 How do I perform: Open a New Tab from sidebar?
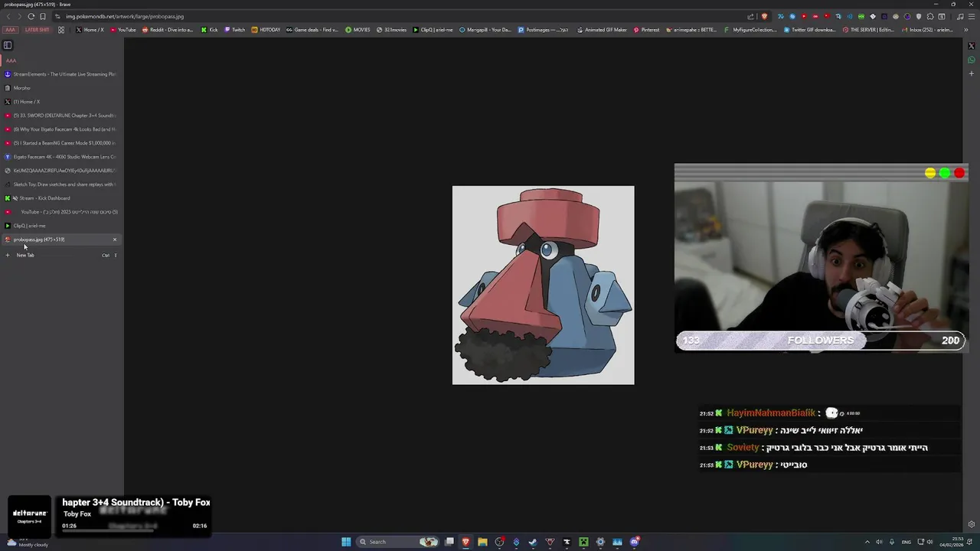tap(61, 255)
